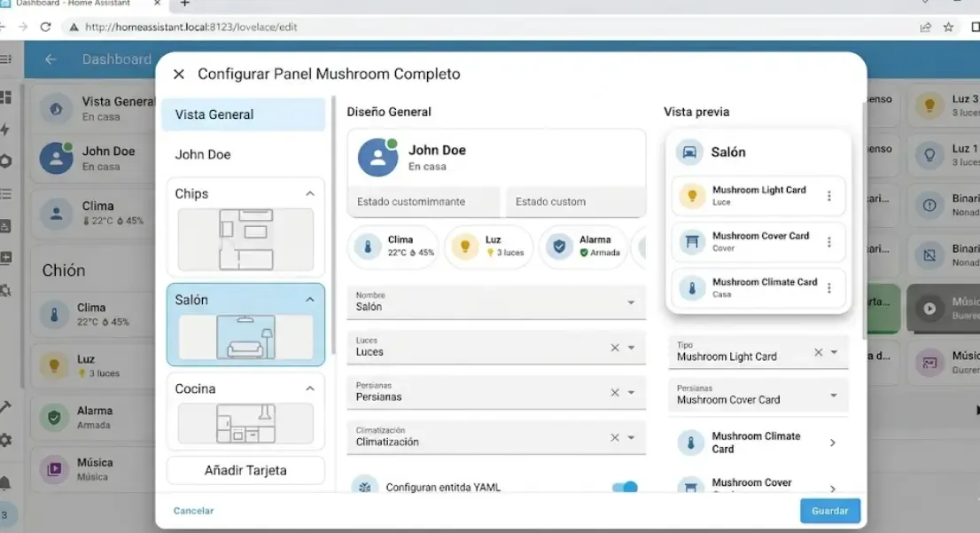Screen dimensions: 980x533
Task: Click the Clima thermometer chip icon
Action: pyautogui.click(x=368, y=247)
